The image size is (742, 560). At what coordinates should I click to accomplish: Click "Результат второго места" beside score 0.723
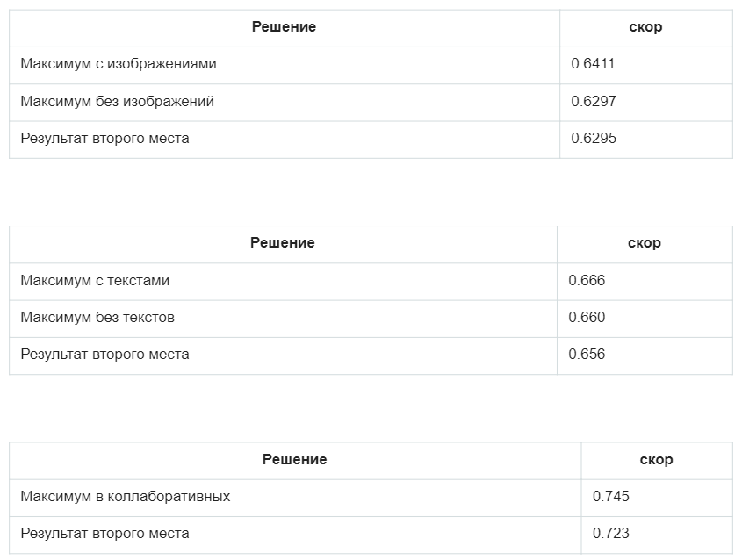tap(104, 533)
